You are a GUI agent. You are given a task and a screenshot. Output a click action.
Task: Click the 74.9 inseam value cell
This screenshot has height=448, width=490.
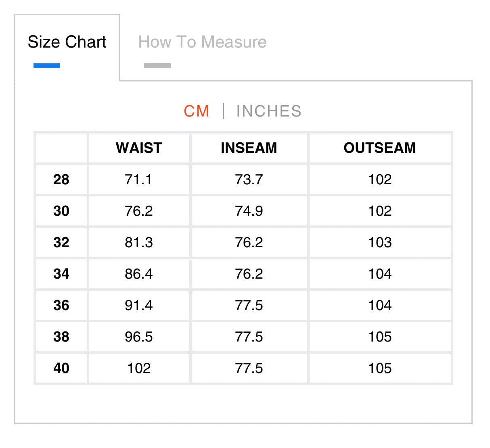pyautogui.click(x=249, y=211)
